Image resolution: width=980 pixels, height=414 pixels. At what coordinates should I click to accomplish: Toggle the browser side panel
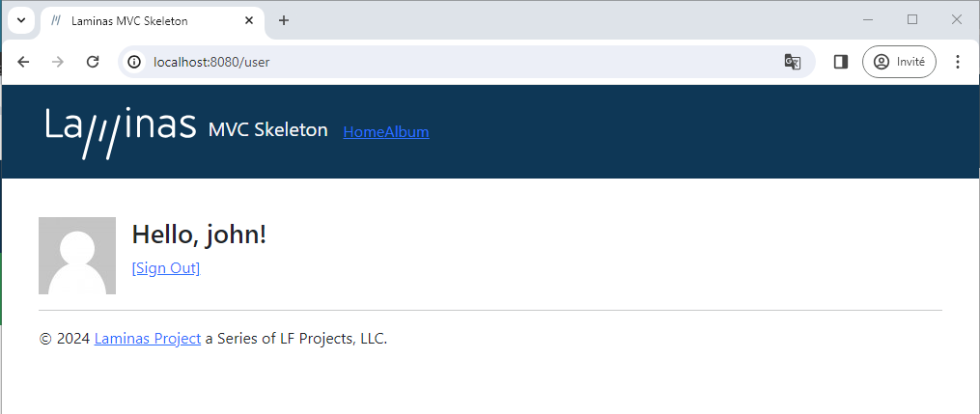pos(840,62)
